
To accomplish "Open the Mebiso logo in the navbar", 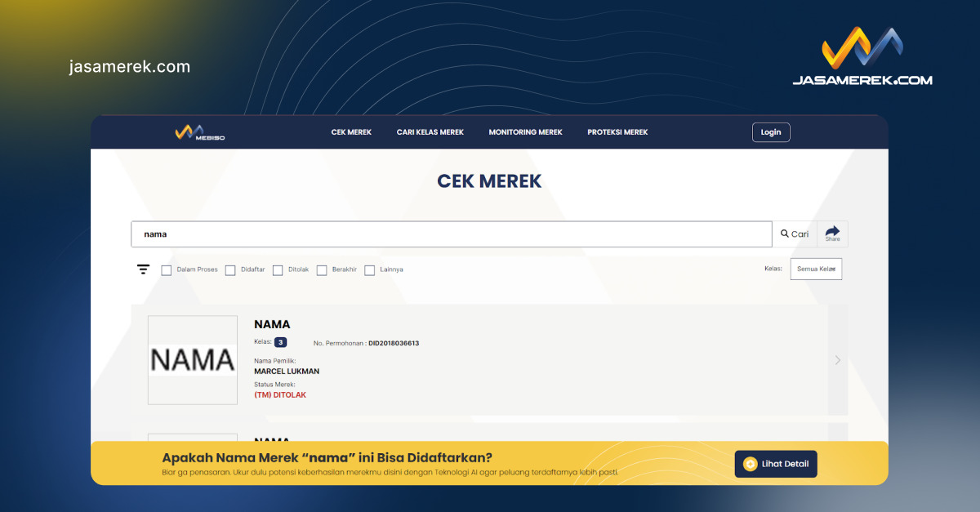I will coord(198,131).
